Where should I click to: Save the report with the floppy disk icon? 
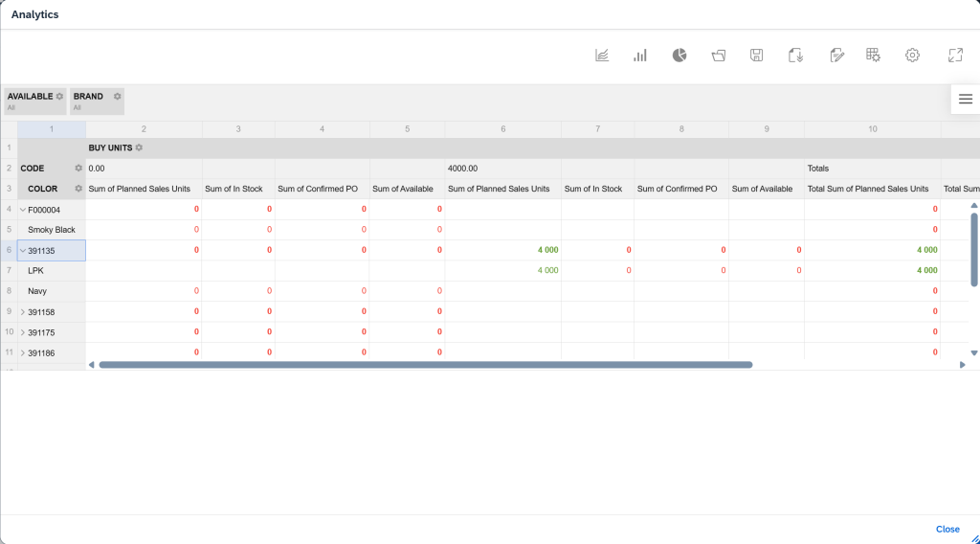click(757, 56)
